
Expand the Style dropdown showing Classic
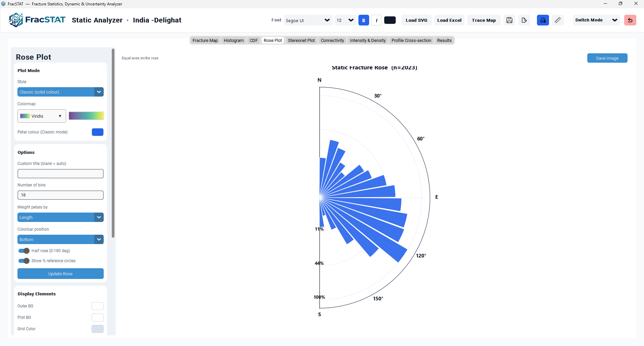click(x=60, y=92)
